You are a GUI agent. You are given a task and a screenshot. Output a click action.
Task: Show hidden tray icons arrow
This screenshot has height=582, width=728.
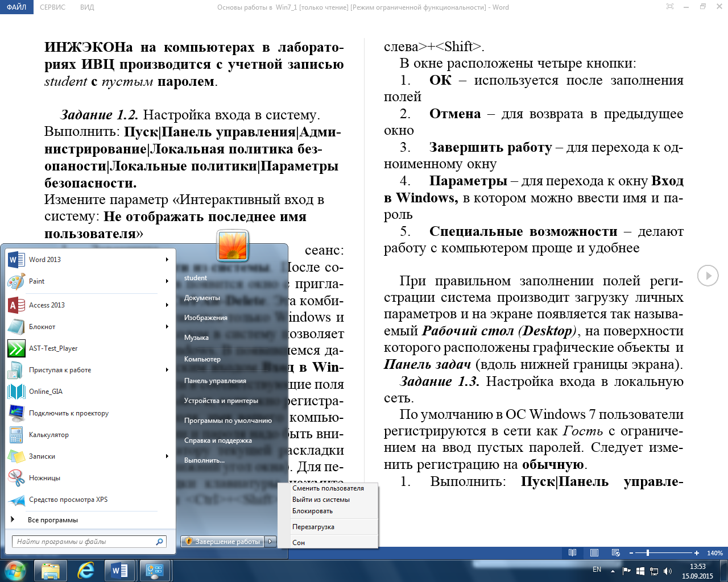[613, 571]
